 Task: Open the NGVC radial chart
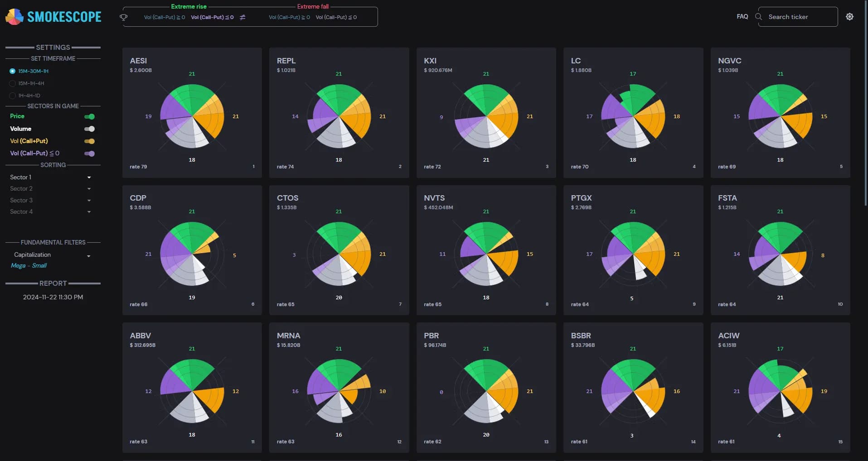(781, 116)
